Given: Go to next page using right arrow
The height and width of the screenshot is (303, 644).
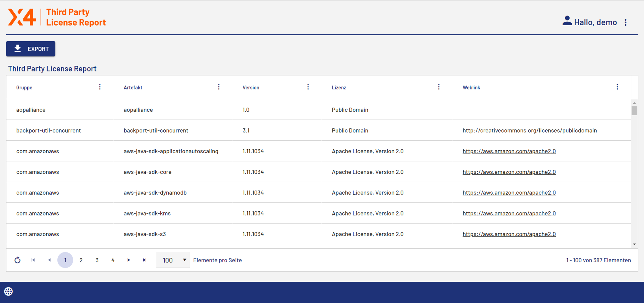Looking at the screenshot, I should [129, 260].
